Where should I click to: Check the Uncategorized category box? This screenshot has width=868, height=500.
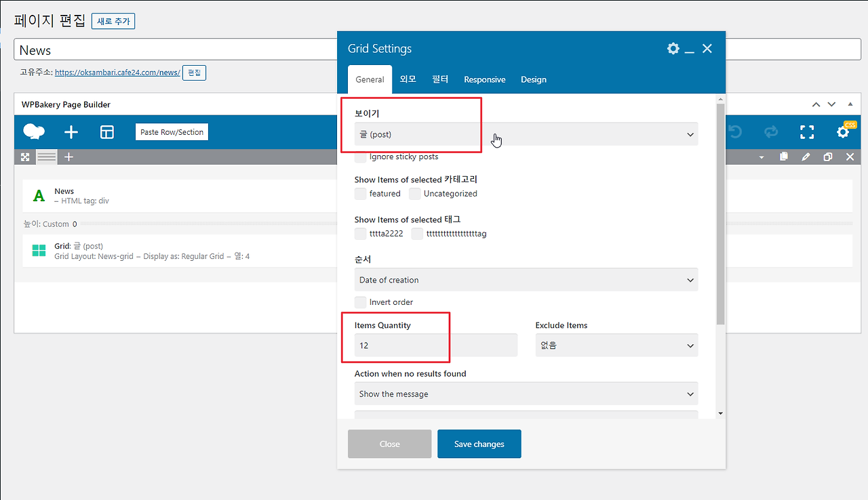click(415, 194)
